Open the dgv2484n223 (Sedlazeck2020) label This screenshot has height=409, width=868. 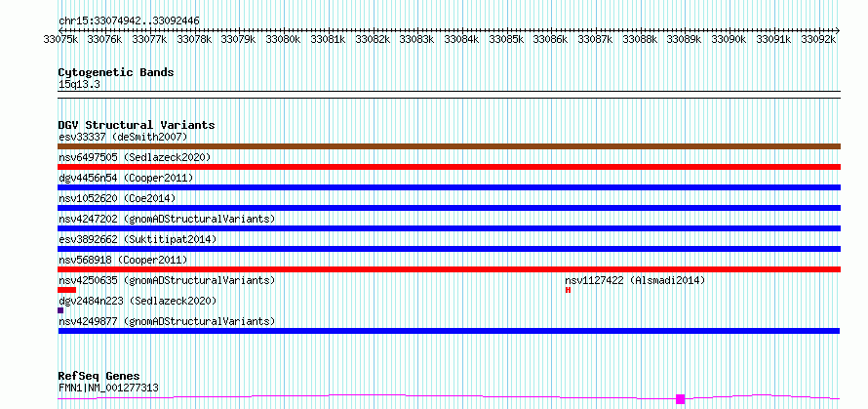(138, 301)
